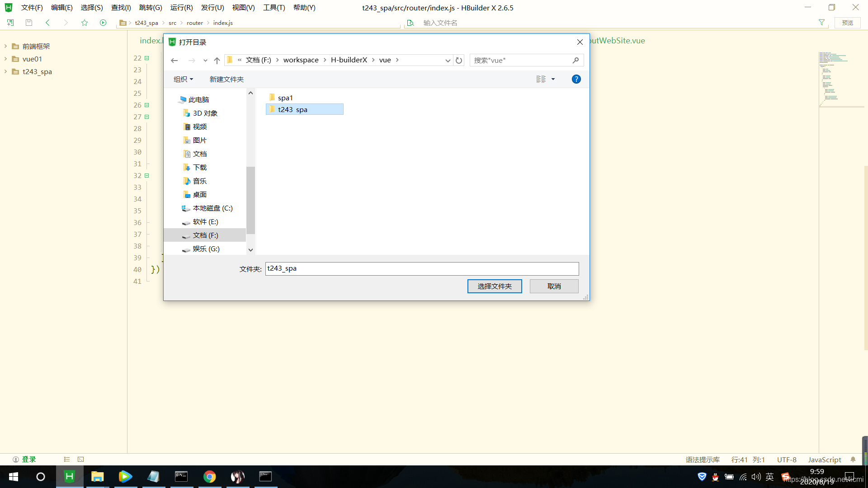868x488 pixels.
Task: Click the refresh icon in dialog
Action: (459, 60)
